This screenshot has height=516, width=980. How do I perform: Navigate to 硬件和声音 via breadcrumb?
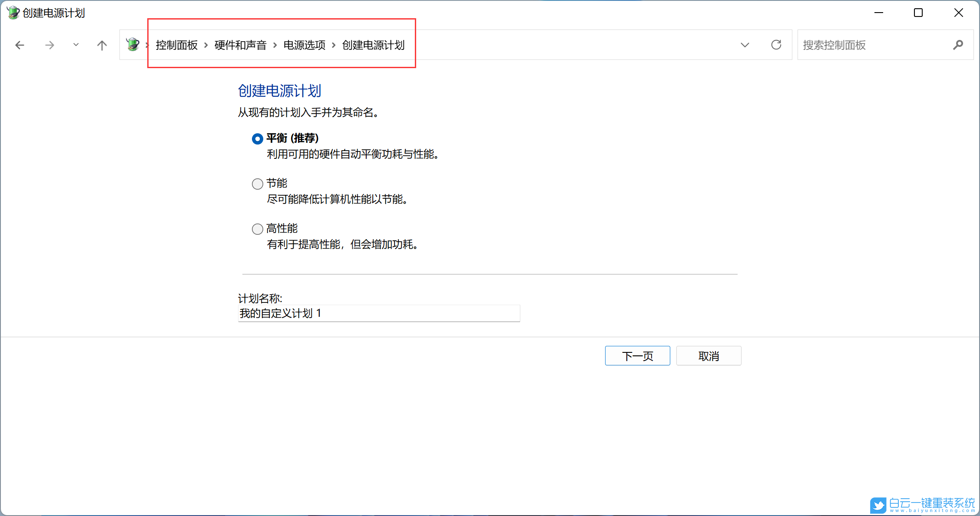(x=240, y=45)
